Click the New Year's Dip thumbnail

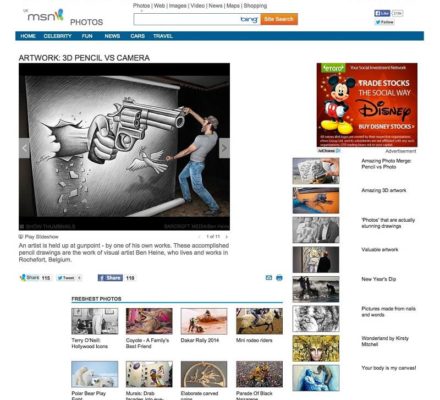pos(316,289)
